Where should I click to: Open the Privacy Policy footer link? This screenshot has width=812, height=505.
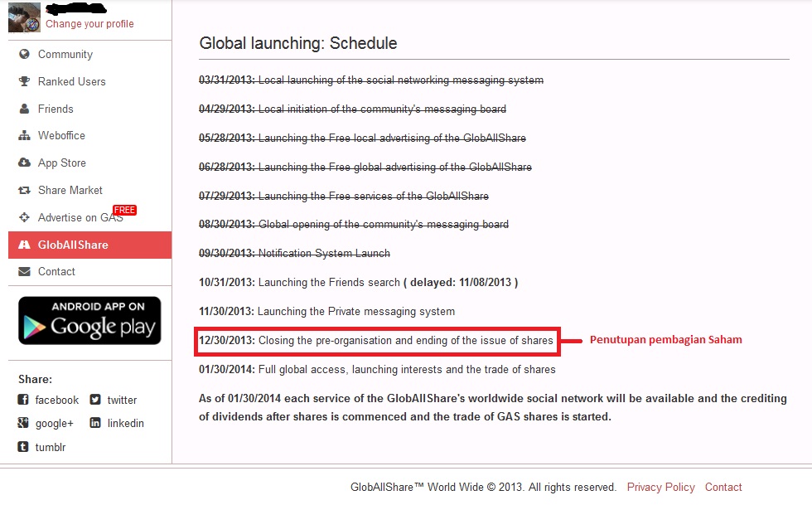click(660, 488)
